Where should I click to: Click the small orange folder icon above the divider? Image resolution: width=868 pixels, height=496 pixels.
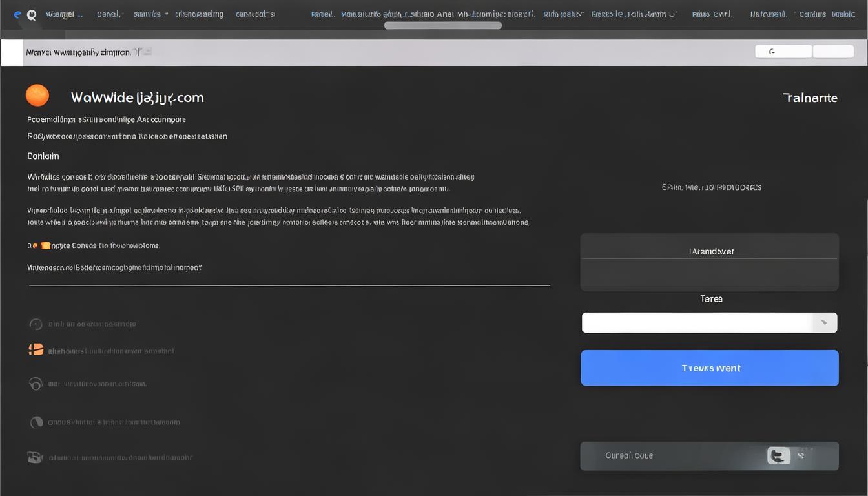[45, 245]
